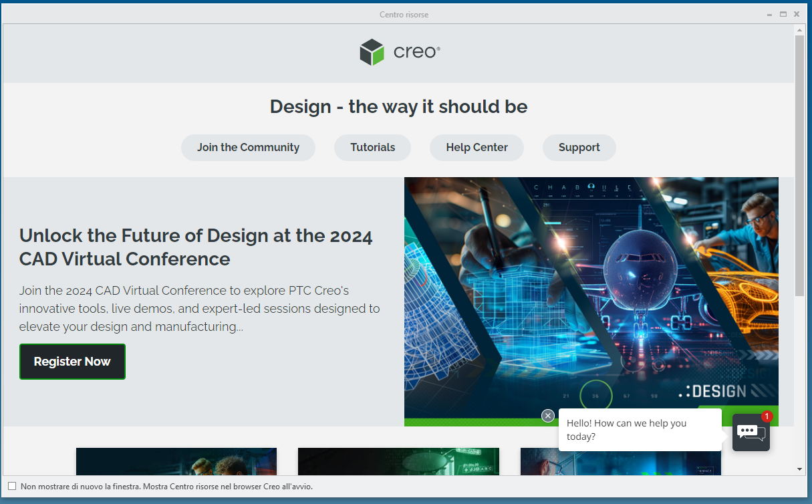Enable the Non mostrare di nuovo la finestra checkbox

pyautogui.click(x=11, y=487)
